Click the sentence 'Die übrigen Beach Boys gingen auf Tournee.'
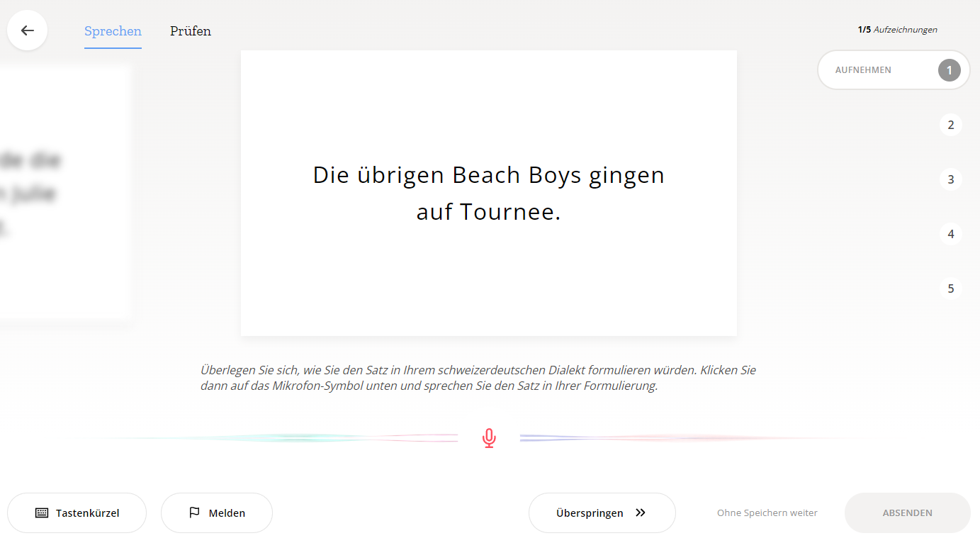980x543 pixels. (489, 193)
